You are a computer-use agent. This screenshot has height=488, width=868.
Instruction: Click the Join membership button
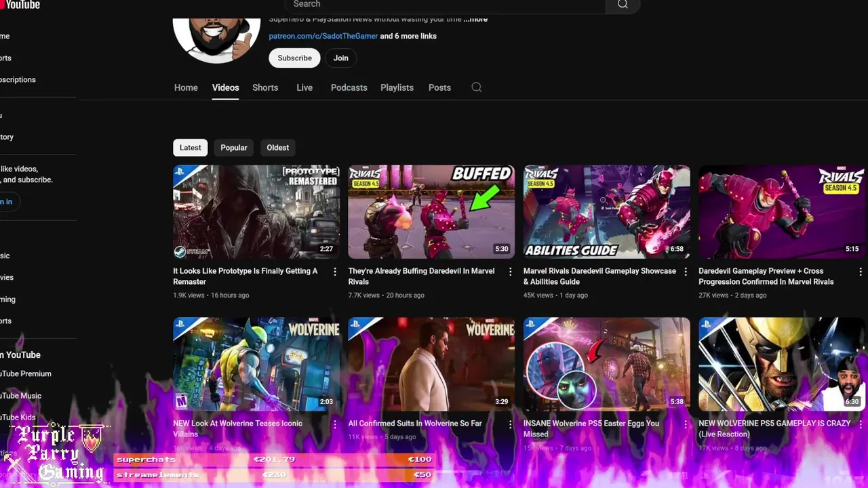coord(341,58)
